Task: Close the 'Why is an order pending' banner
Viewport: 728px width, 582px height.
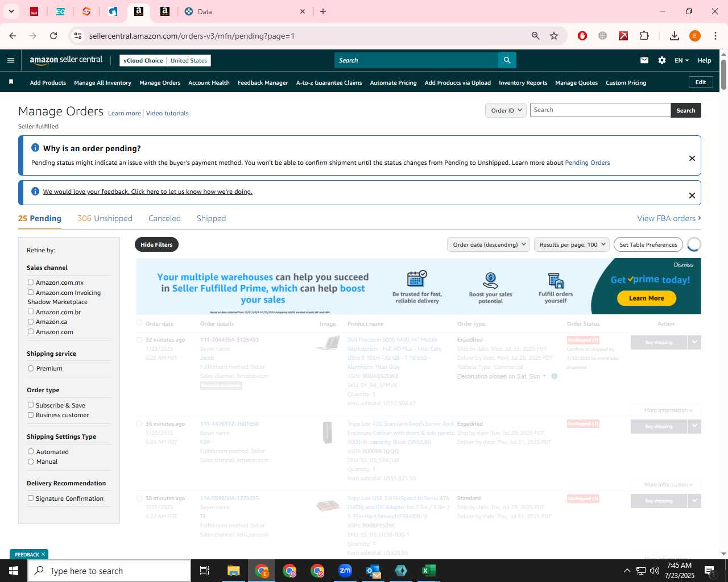Action: click(692, 159)
